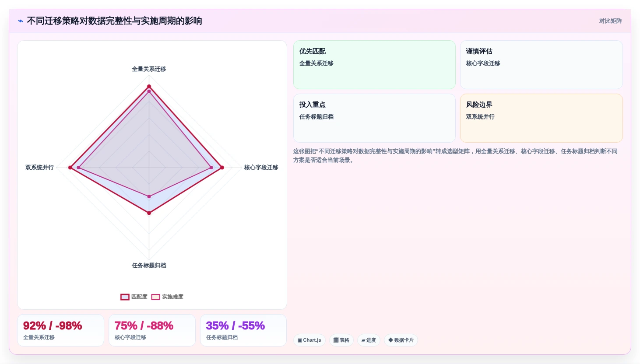This screenshot has width=640, height=364.
Task: Click the 核心字段迁移 caption under 75% / -88%
Action: [x=130, y=337]
